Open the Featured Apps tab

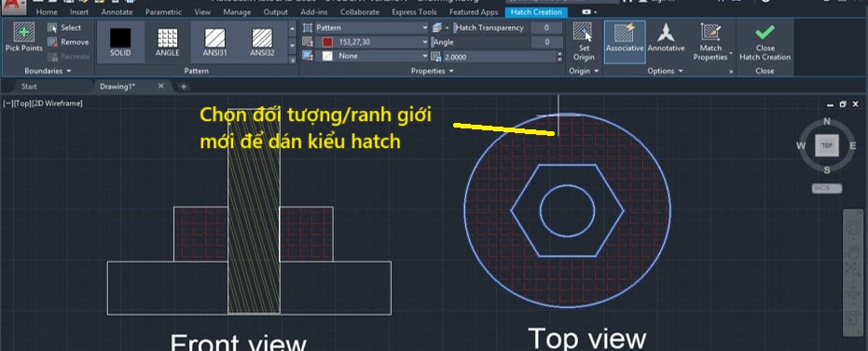474,11
